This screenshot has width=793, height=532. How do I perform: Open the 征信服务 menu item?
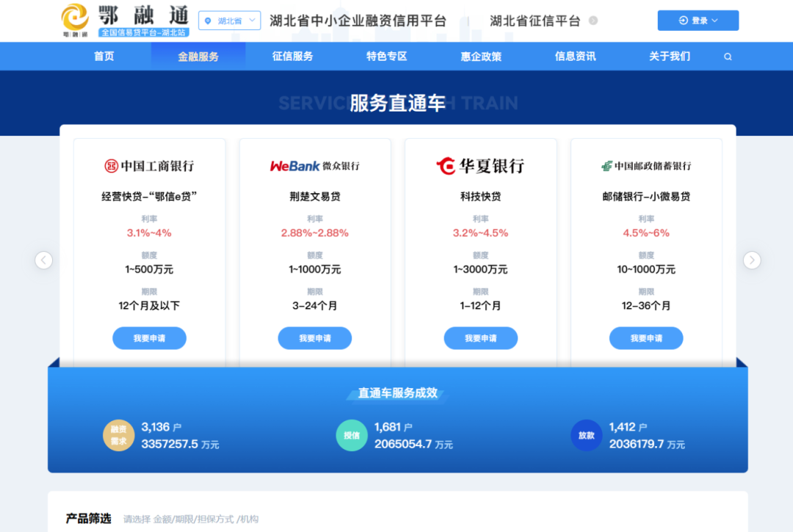[292, 57]
